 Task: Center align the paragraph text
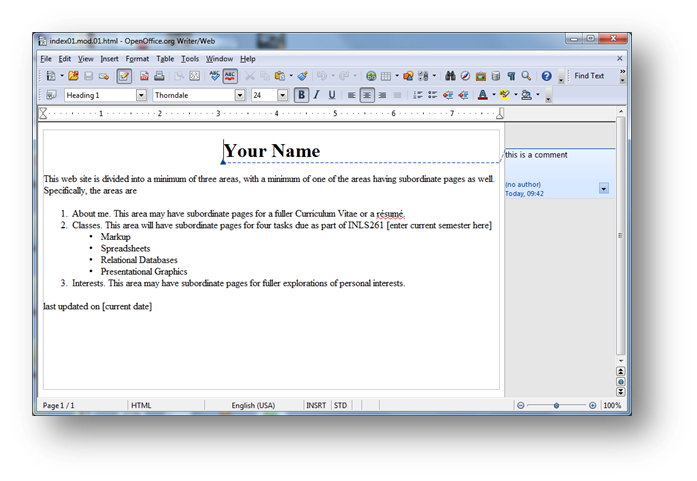367,96
